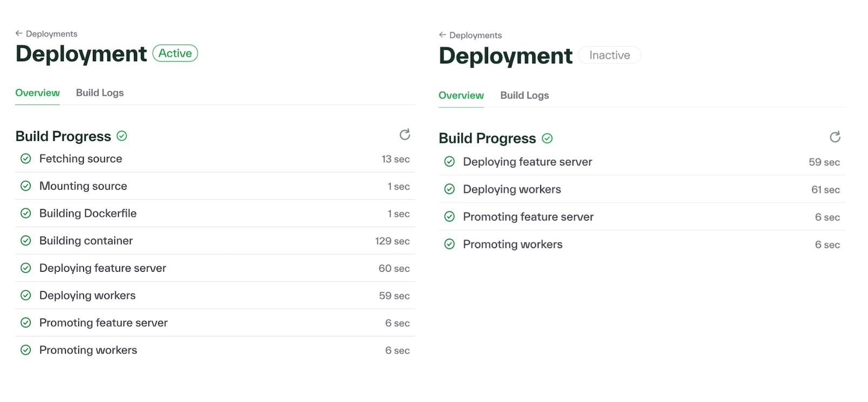The image size is (868, 402).
Task: Click '59 sec' duration in Active deployment
Action: pyautogui.click(x=394, y=296)
